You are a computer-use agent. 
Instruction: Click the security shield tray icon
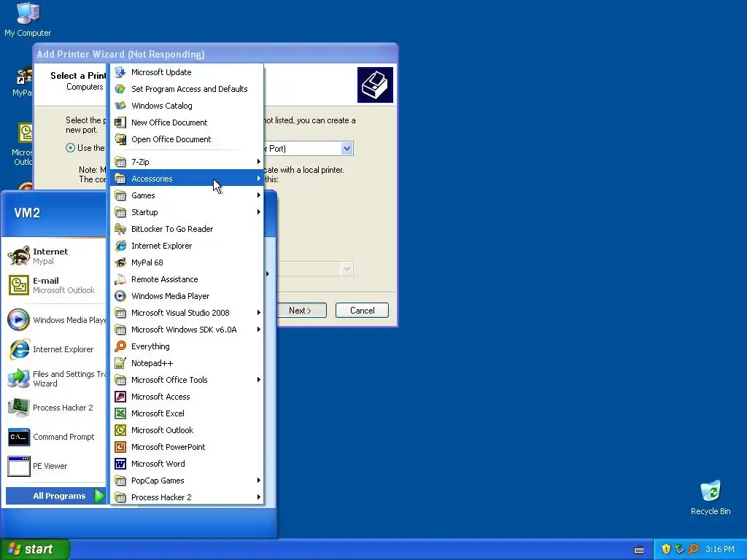pos(666,549)
